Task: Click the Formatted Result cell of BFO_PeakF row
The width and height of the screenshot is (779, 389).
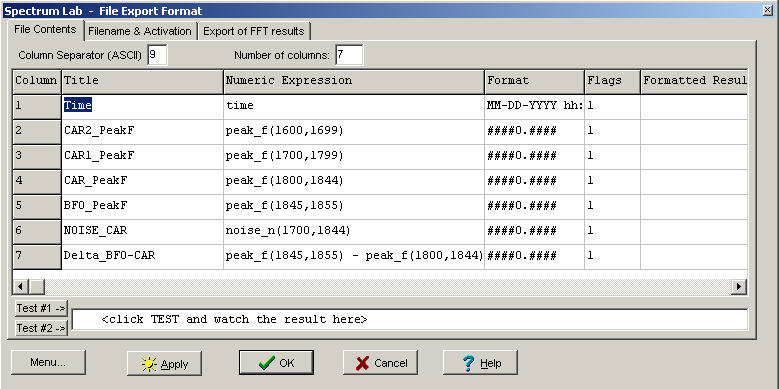Action: [x=694, y=207]
